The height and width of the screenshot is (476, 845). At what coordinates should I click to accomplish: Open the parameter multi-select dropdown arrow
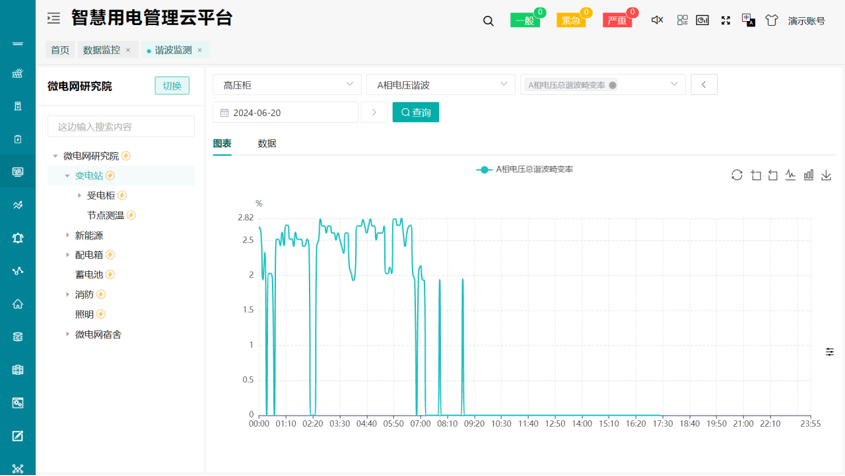[x=674, y=84]
